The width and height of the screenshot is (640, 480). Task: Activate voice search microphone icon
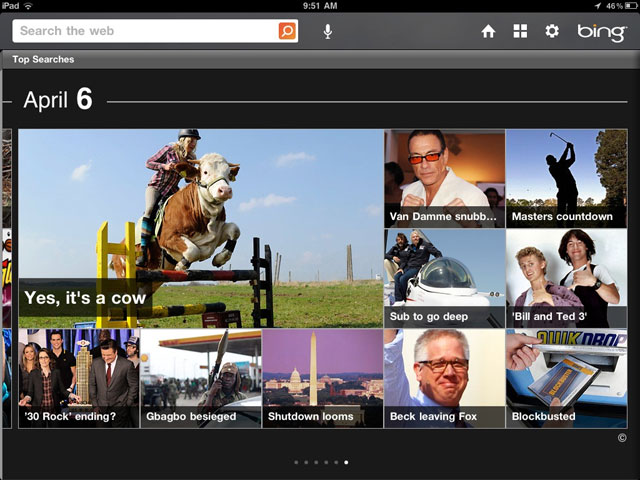[327, 31]
